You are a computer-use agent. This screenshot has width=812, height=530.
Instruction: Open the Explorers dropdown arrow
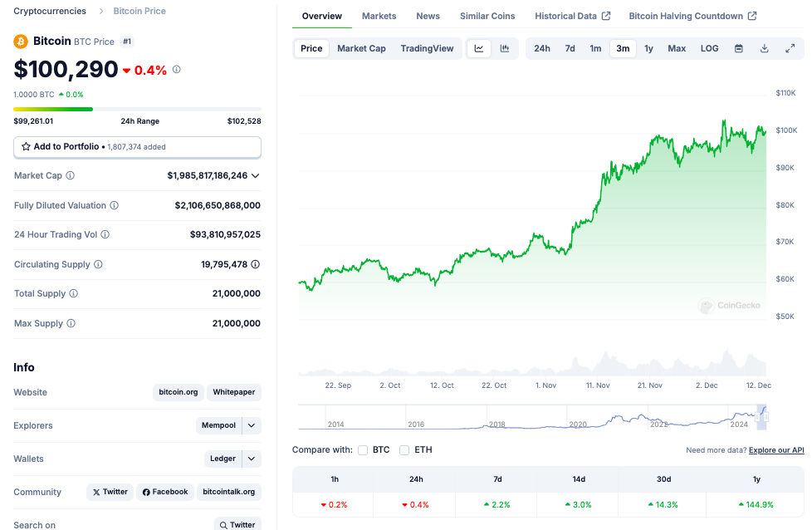252,425
